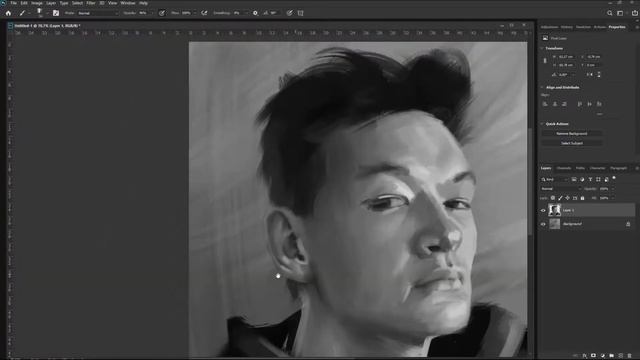Click the delete layer trash icon
This screenshot has height=360, width=640.
(629, 356)
